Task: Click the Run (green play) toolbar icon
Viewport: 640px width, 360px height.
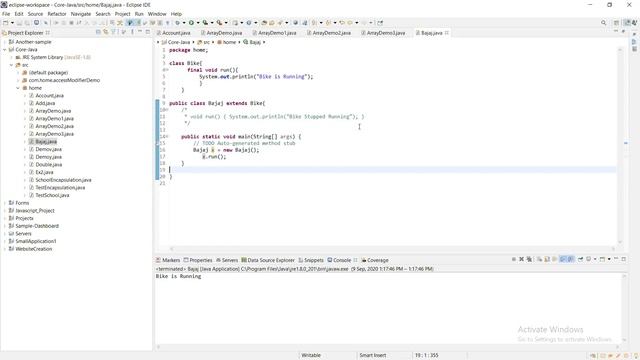Action: (x=191, y=23)
